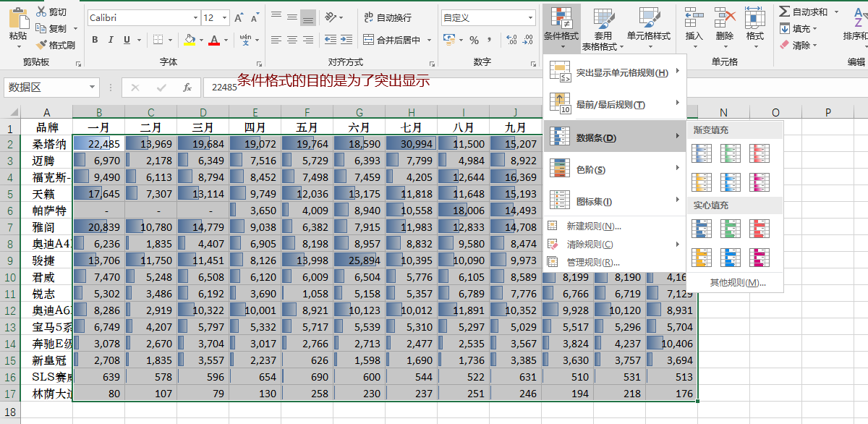Click AutoSum (自动求和)
Image resolution: width=868 pixels, height=424 pixels.
(804, 12)
